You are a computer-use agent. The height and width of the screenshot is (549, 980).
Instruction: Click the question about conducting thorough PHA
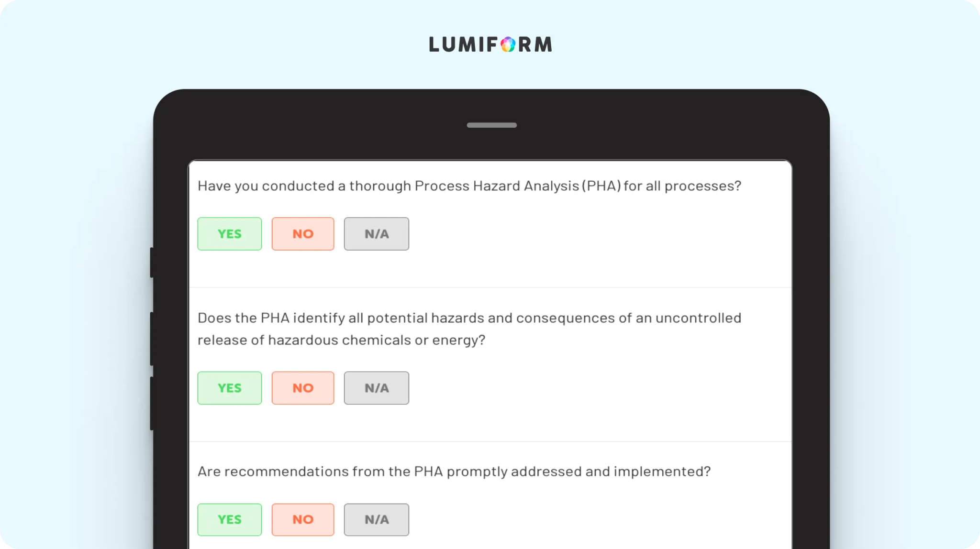(469, 186)
